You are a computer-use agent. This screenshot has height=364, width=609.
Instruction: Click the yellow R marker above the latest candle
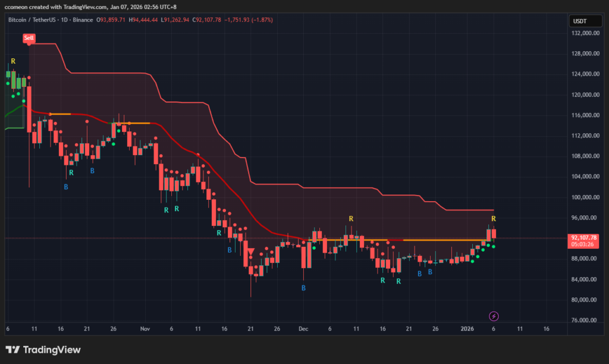coord(494,219)
